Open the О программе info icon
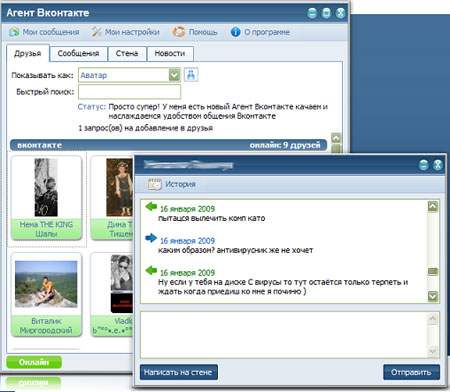Screen dimensions: 450x392 (x=235, y=32)
